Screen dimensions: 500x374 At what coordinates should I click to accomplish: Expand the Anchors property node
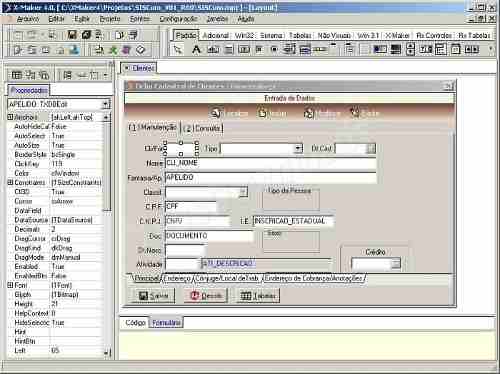pyautogui.click(x=10, y=117)
